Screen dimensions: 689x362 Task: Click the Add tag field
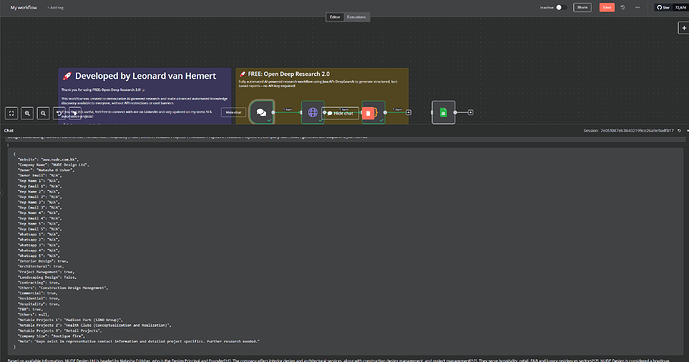[x=55, y=7]
